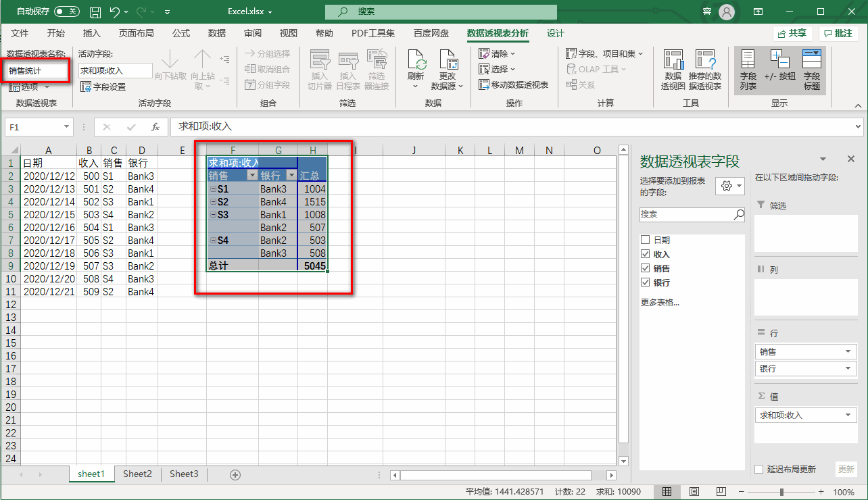Open the field list tools gear
Screen dimensions: 868x500
click(729, 186)
